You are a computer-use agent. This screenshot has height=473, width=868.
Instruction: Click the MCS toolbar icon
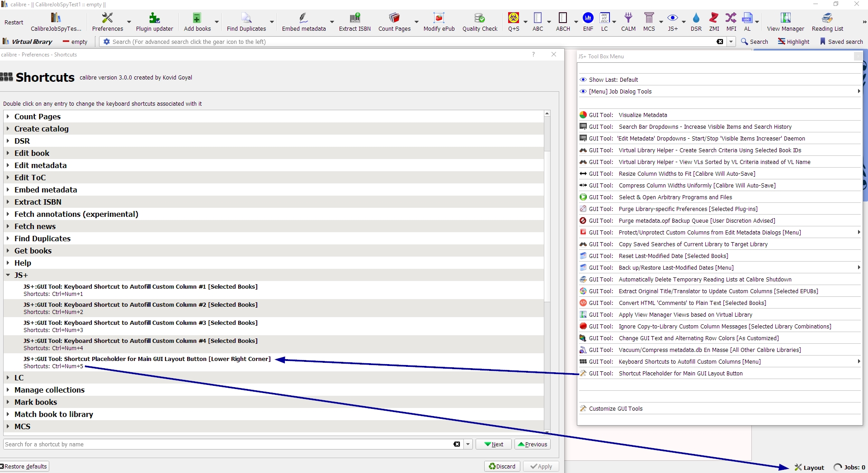click(649, 22)
